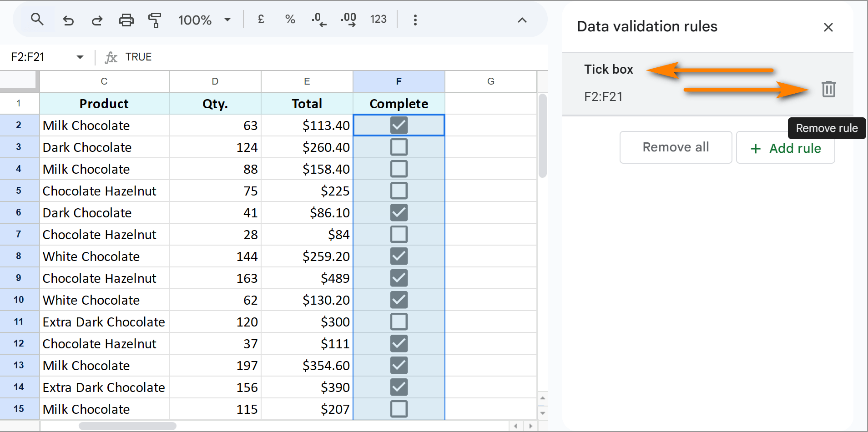Untick the checkbox in row 9
The image size is (868, 432).
pyautogui.click(x=399, y=278)
